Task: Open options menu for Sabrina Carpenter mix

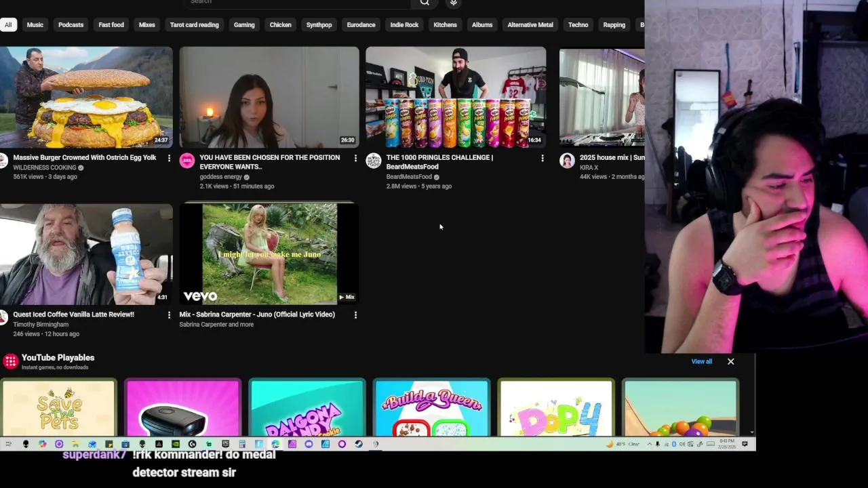Action: [355, 314]
